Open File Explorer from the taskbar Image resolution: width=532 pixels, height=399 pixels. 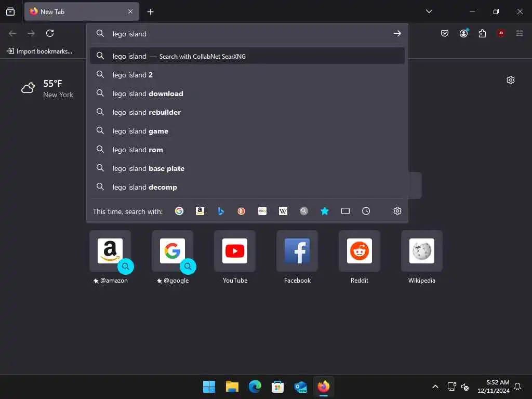coord(232,387)
